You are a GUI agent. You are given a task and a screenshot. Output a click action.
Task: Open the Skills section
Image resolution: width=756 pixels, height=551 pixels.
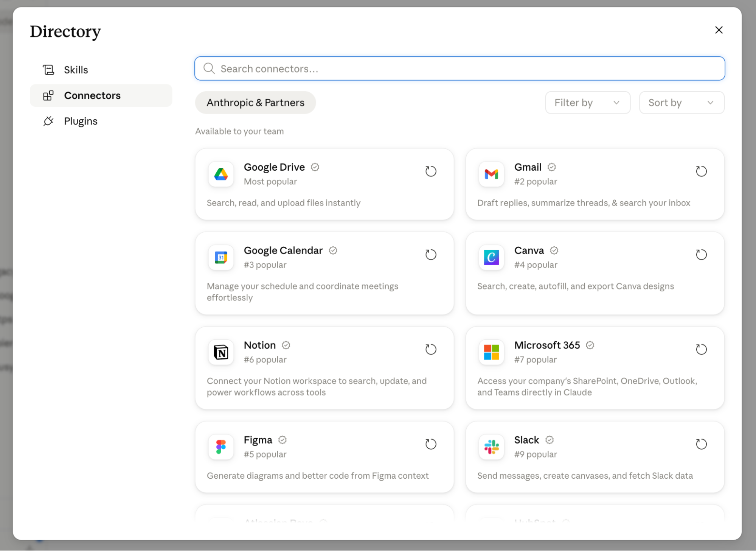tap(101, 70)
